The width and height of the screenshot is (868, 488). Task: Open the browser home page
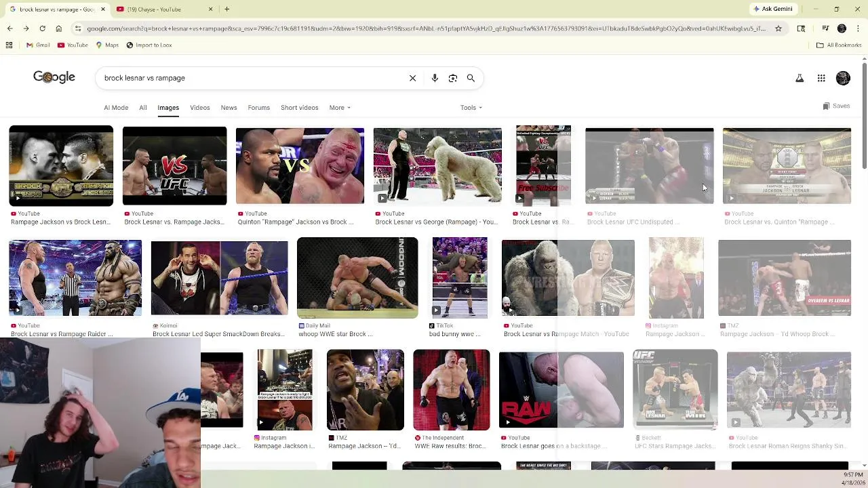(58, 28)
